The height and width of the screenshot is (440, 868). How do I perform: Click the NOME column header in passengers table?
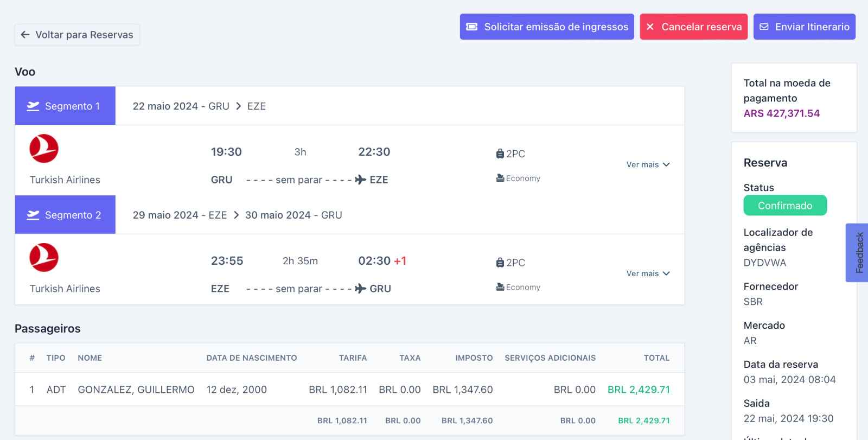click(x=90, y=358)
